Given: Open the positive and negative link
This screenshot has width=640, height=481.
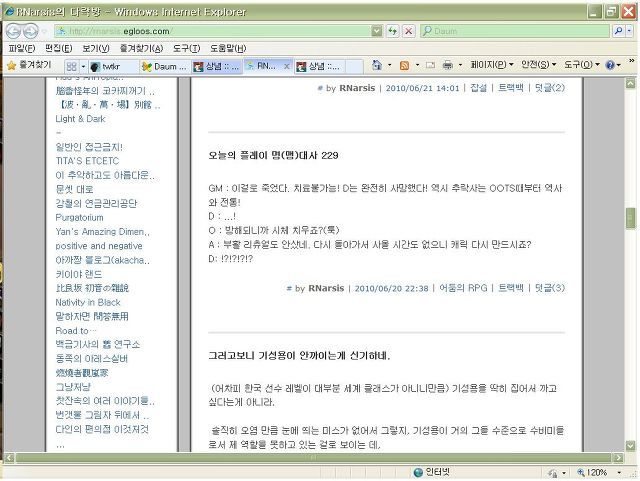Looking at the screenshot, I should tap(99, 246).
